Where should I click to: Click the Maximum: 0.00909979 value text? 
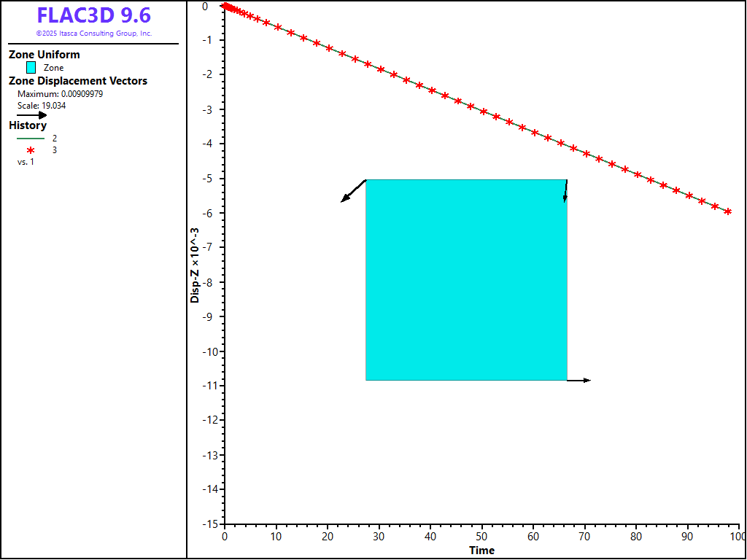[x=60, y=94]
